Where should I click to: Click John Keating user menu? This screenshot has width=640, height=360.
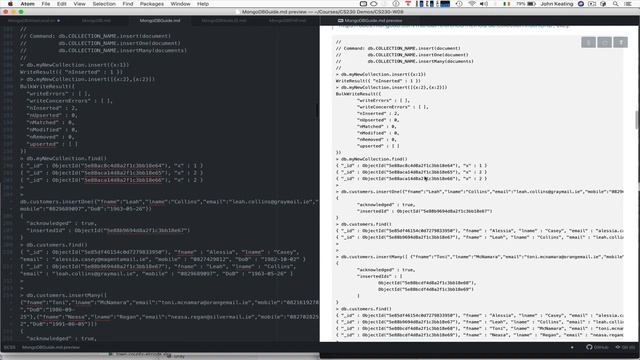pyautogui.click(x=557, y=4)
